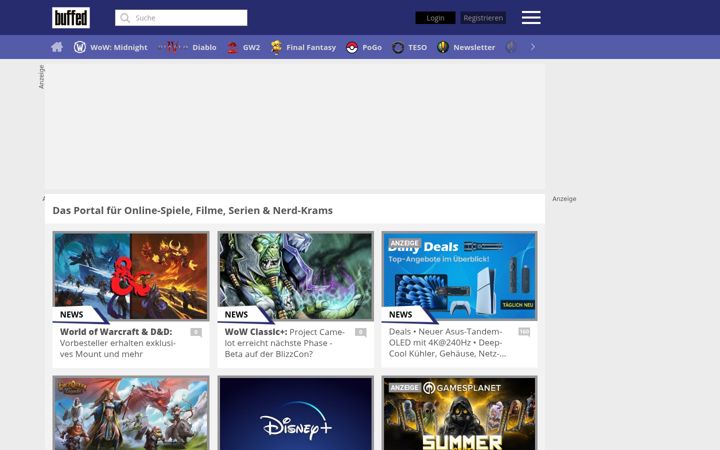Image resolution: width=720 pixels, height=450 pixels.
Task: Click the Newsletter icon
Action: tap(443, 47)
